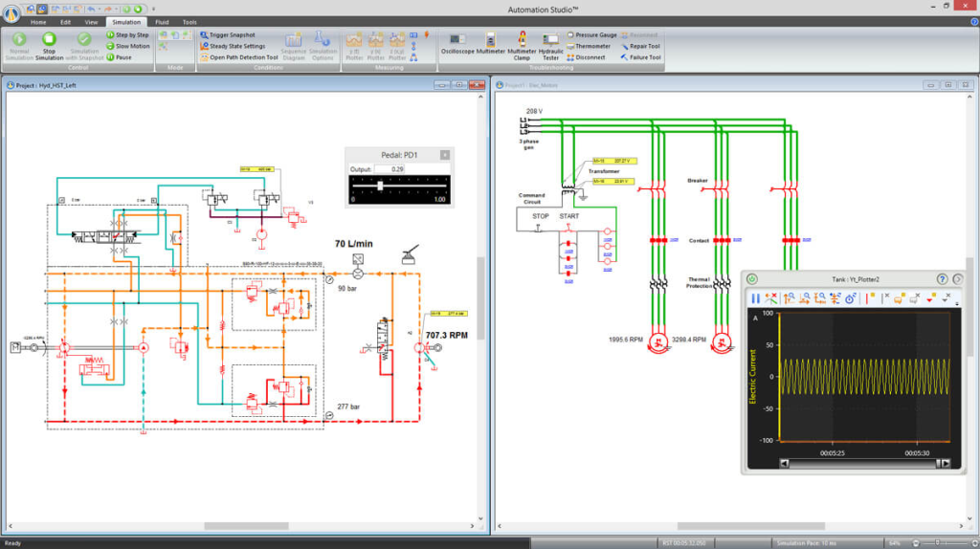980x549 pixels.
Task: Pick the Thermometer troubleshooting tool
Action: pos(589,46)
